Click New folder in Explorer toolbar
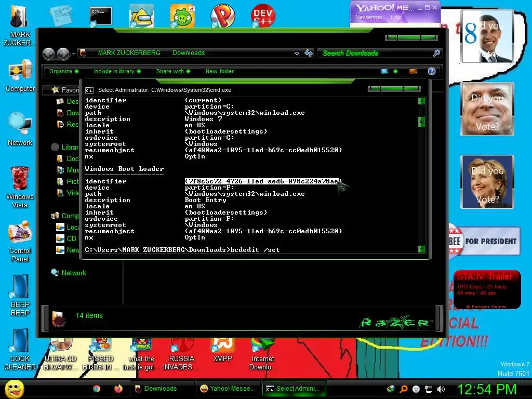Viewport: 532px width, 399px height. [x=220, y=71]
